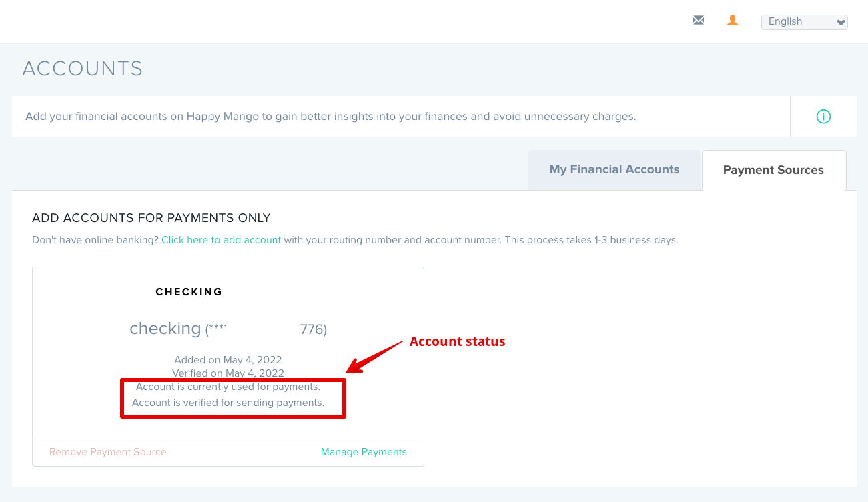
Task: Click Remove Payment Source
Action: (108, 452)
